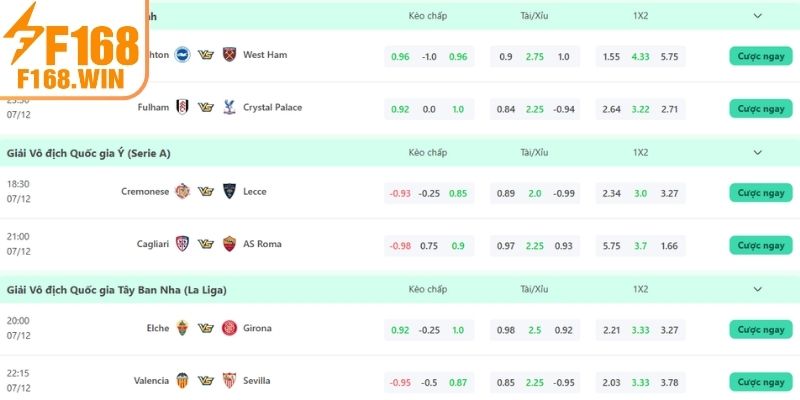
Task: Open the Serie A league title link
Action: [x=88, y=153]
